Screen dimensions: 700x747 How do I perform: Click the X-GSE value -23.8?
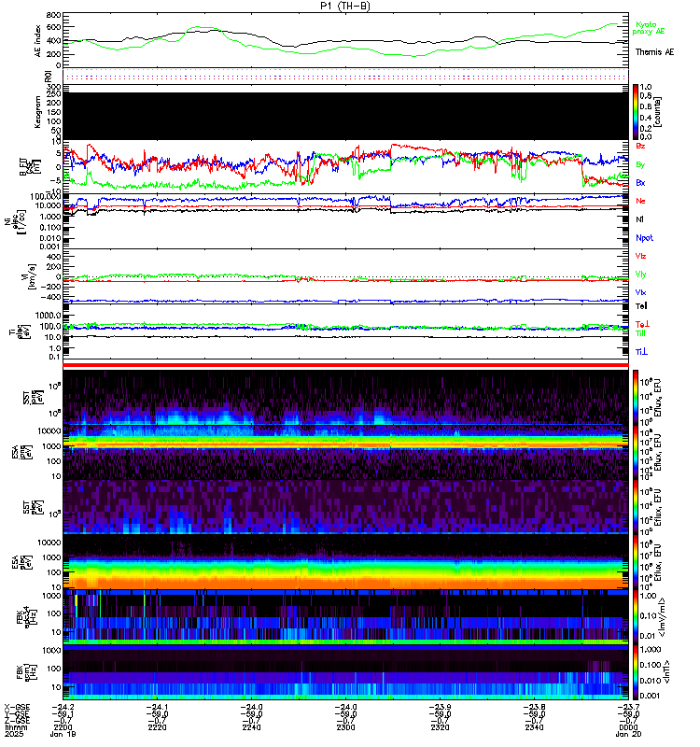(x=534, y=707)
